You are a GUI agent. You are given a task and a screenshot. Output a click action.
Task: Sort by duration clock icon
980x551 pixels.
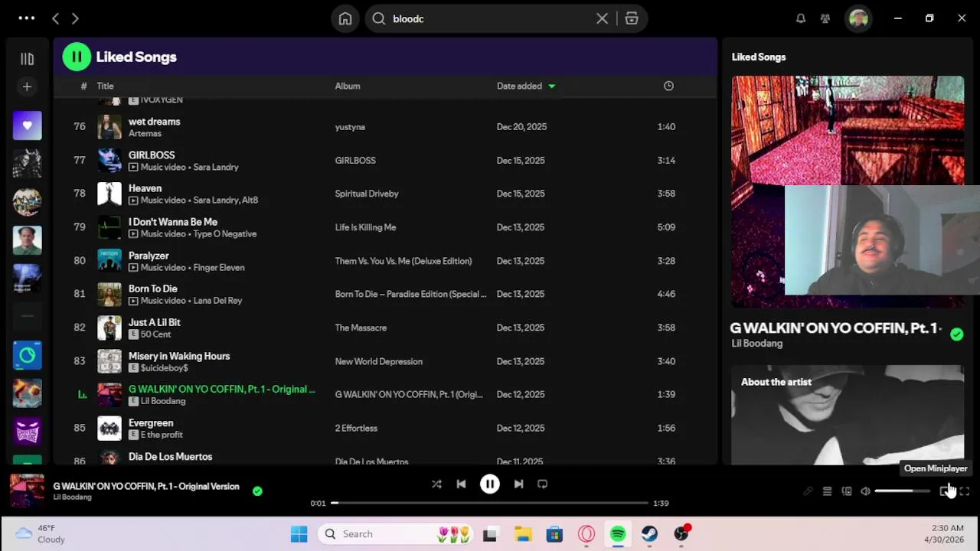click(668, 86)
